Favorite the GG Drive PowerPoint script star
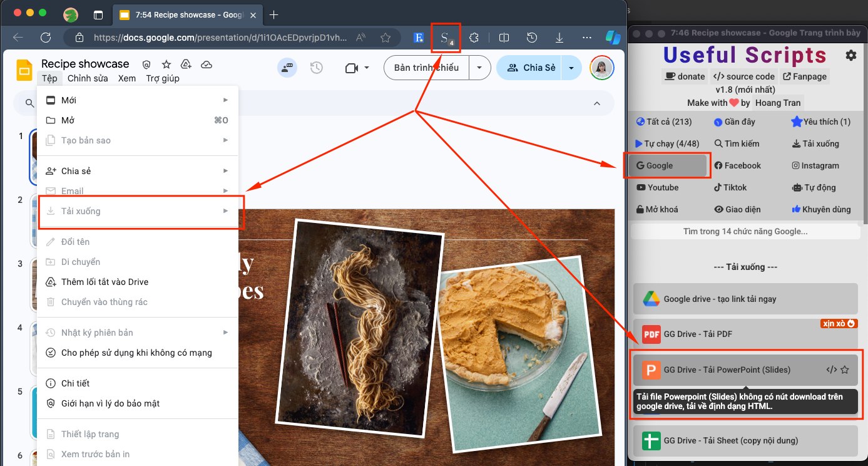The width and height of the screenshot is (868, 466). (845, 370)
